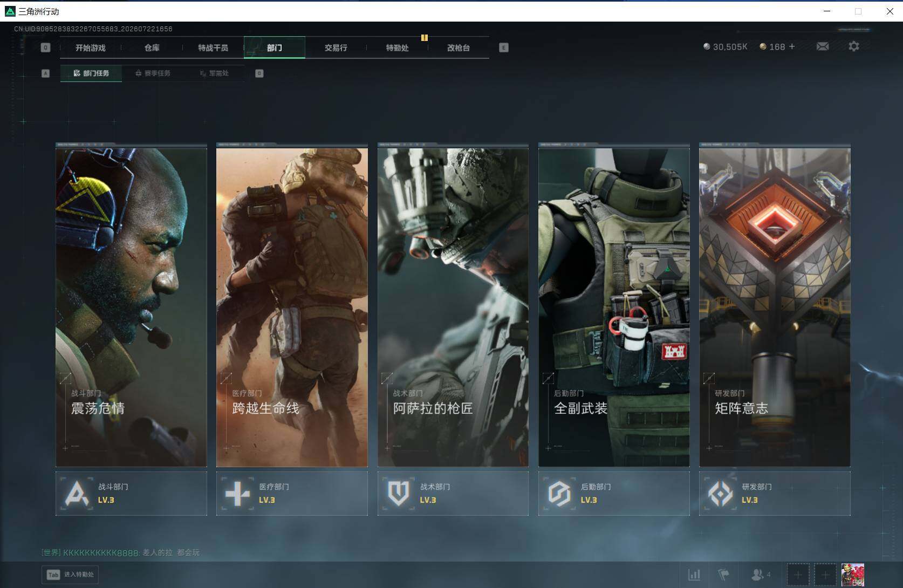Open the settings gear icon
Viewport: 903px width, 588px height.
coord(853,46)
